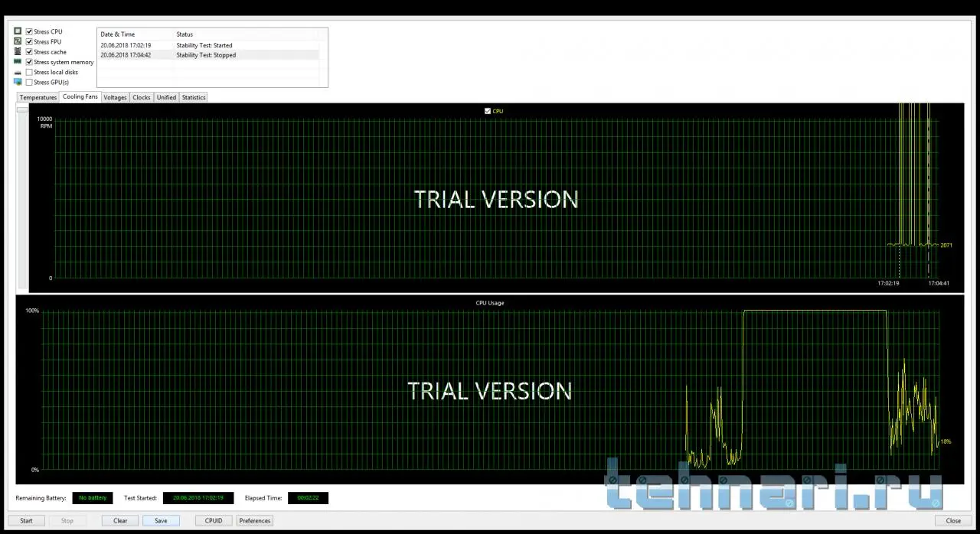Select the Stability Test: Started log row
Viewport: 980px width, 534px height.
[x=208, y=45]
